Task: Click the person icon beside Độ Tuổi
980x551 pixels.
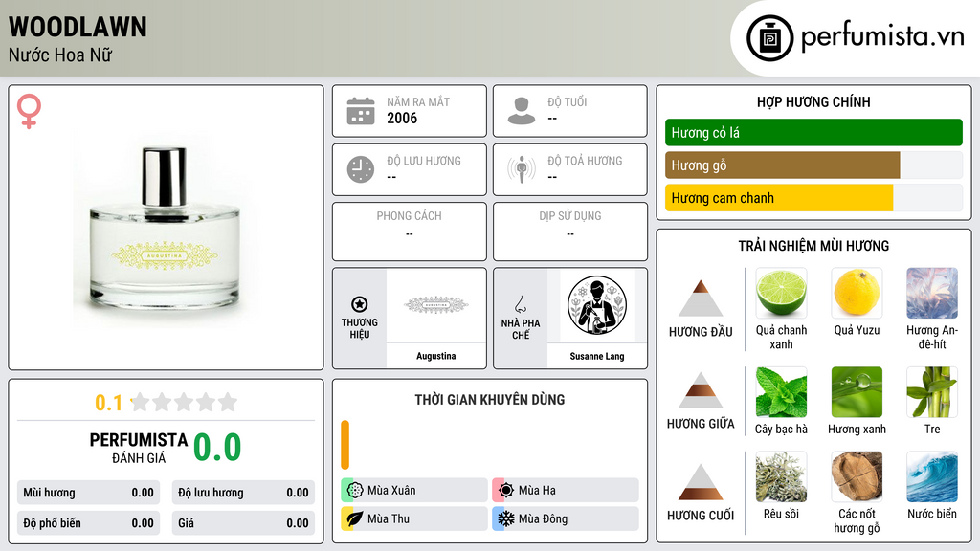Action: pos(522,111)
